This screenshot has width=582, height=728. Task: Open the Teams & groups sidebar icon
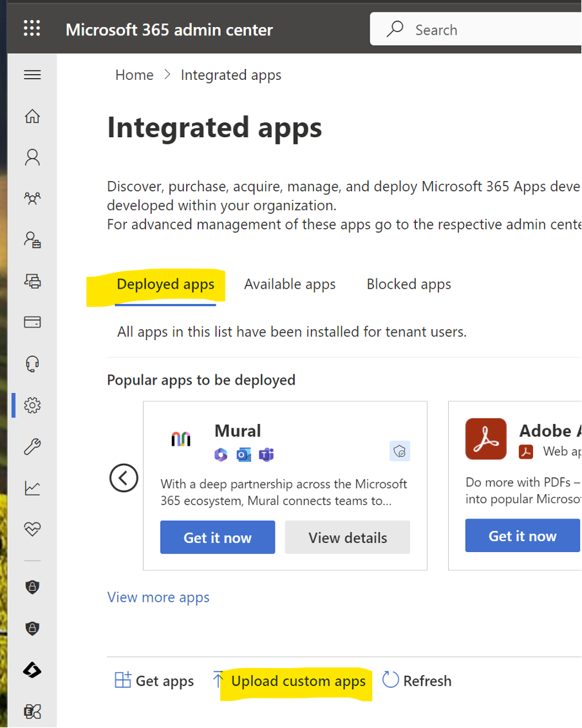point(32,198)
